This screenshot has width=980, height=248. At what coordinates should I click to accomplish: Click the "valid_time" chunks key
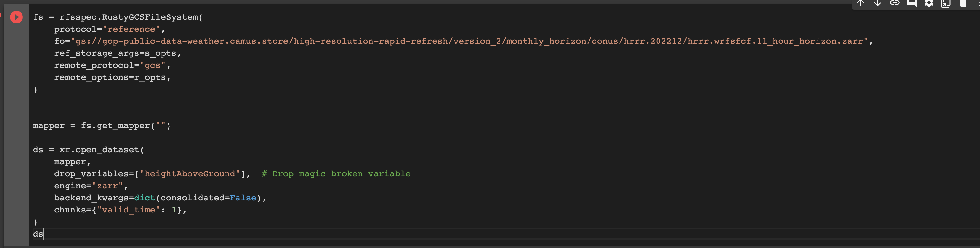point(129,210)
